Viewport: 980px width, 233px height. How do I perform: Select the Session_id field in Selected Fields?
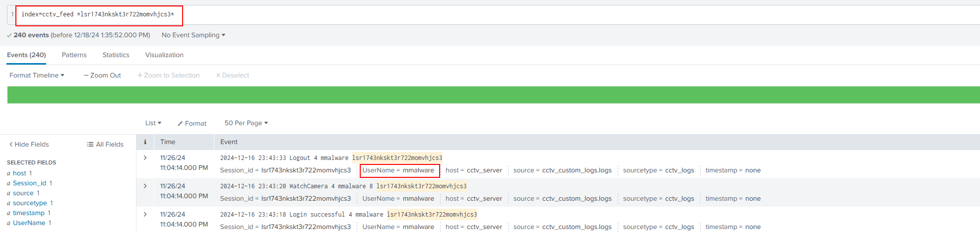[x=29, y=183]
